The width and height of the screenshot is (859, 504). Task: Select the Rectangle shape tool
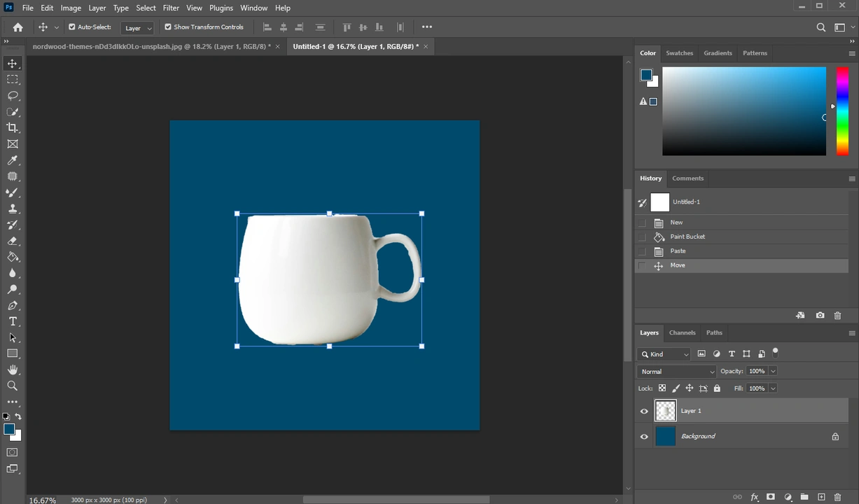[x=13, y=353]
